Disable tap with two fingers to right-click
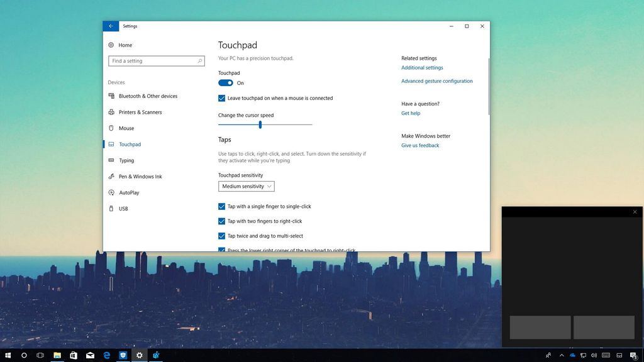Image resolution: width=644 pixels, height=362 pixels. 221,221
